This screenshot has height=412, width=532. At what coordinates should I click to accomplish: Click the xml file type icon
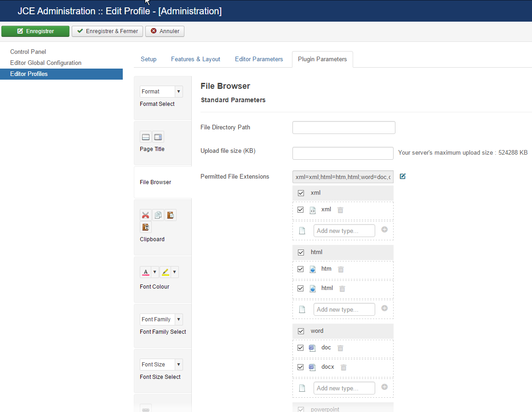(313, 210)
